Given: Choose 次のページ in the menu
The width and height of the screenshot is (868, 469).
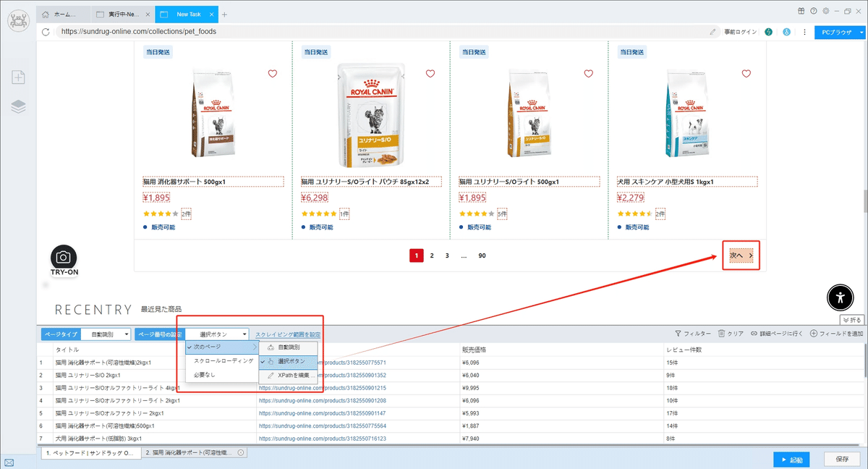Looking at the screenshot, I should pos(221,347).
